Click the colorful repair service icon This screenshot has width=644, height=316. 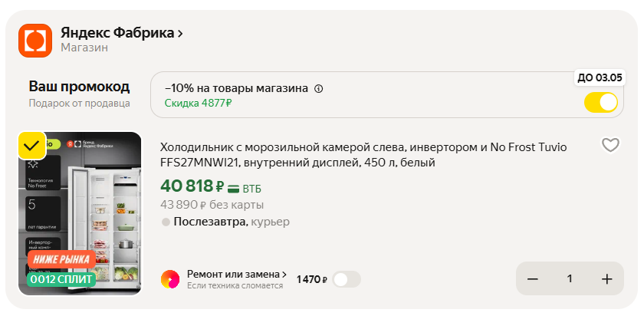[x=170, y=279]
